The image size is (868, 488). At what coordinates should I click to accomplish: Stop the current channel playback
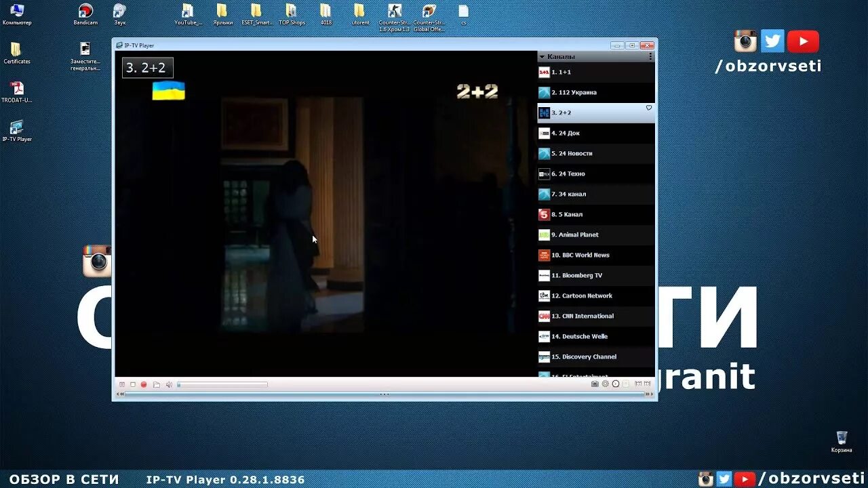point(133,384)
